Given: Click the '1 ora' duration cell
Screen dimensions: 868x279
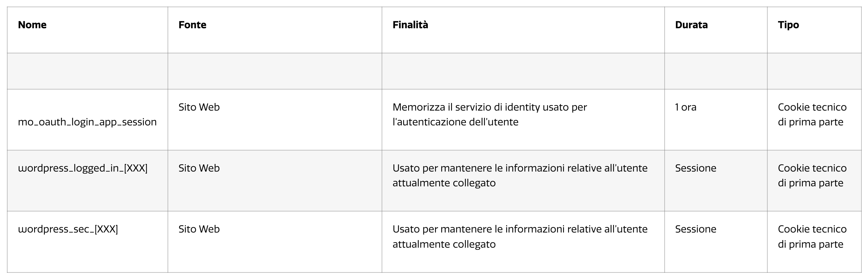Looking at the screenshot, I should pos(686,107).
